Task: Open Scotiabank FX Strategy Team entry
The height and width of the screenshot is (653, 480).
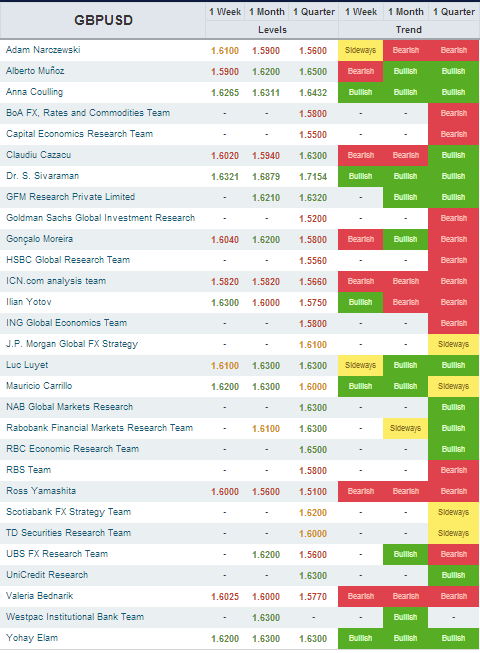Action: point(68,512)
